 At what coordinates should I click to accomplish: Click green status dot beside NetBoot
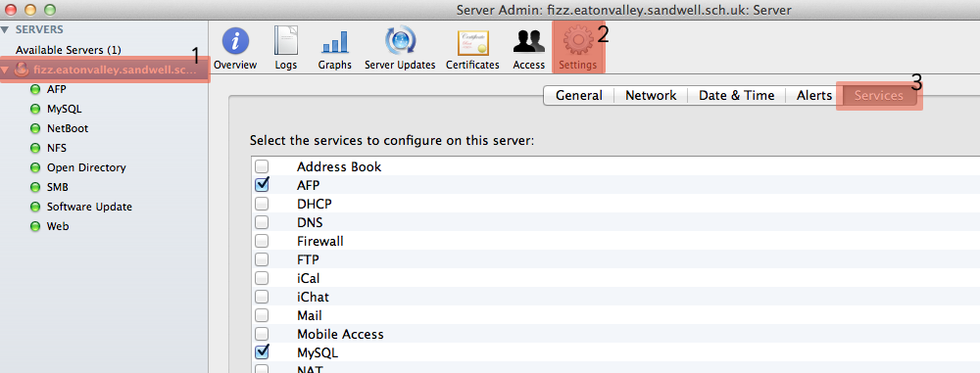pyautogui.click(x=35, y=128)
